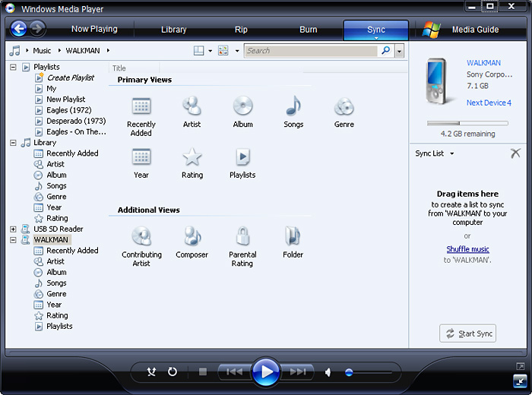Adjust the volume slider
Viewport: 532px width, 395px height.
[368, 372]
